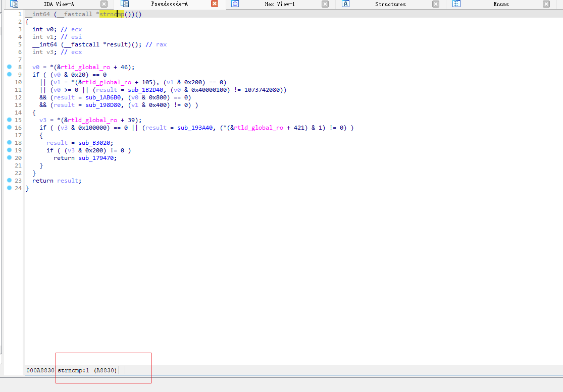Open the Enums tab
Viewport: 563px width, 392px height.
point(501,4)
